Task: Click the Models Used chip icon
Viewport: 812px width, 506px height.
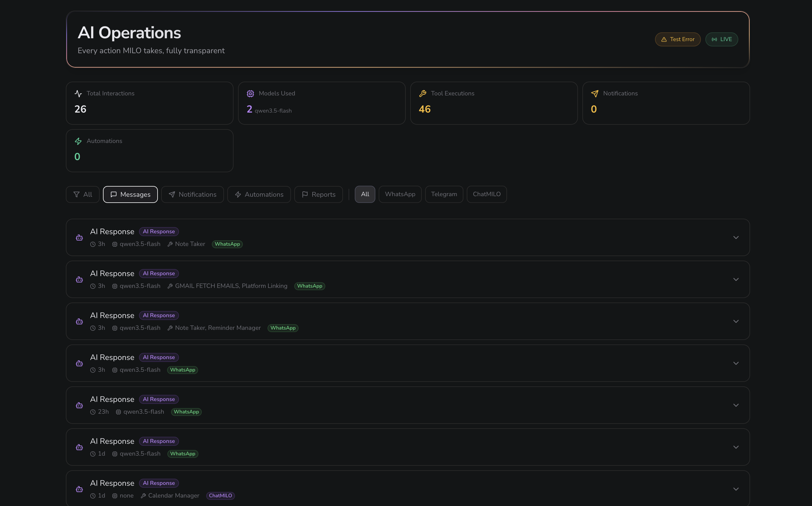Action: pos(250,94)
